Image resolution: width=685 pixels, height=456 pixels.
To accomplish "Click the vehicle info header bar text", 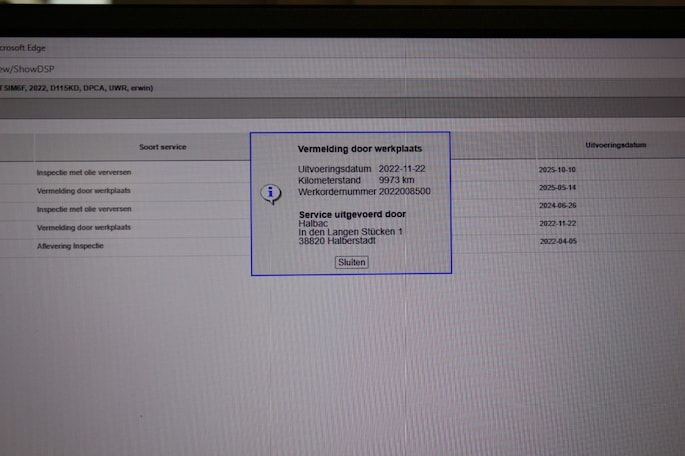I will point(78,88).
